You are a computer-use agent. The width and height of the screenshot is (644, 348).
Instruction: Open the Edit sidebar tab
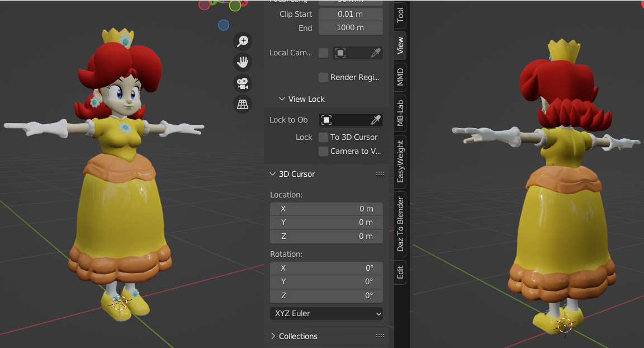400,272
